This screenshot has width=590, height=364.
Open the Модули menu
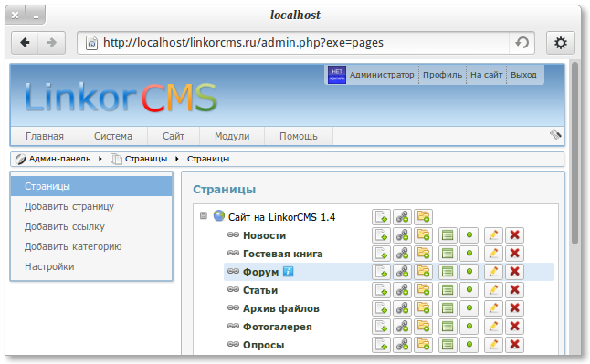[x=232, y=136]
